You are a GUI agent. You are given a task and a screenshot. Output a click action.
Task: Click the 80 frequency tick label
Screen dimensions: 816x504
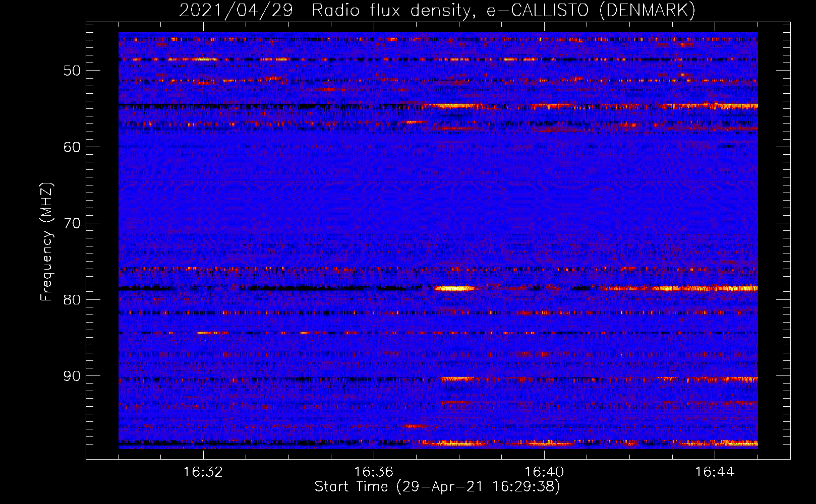pyautogui.click(x=72, y=300)
